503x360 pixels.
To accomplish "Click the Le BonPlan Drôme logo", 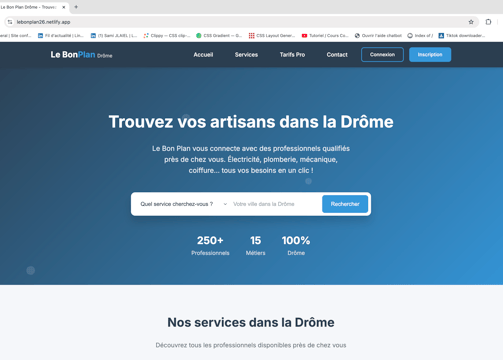I will pos(81,55).
